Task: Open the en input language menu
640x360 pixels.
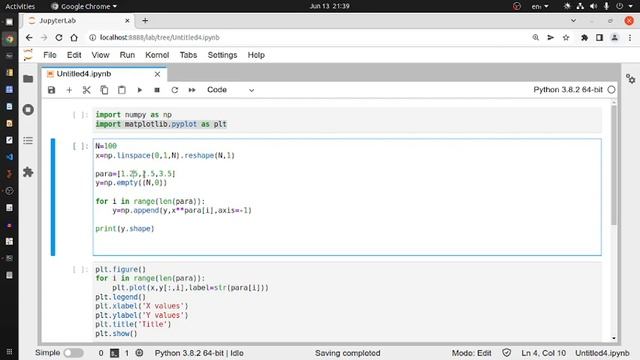Action: (x=540, y=6)
